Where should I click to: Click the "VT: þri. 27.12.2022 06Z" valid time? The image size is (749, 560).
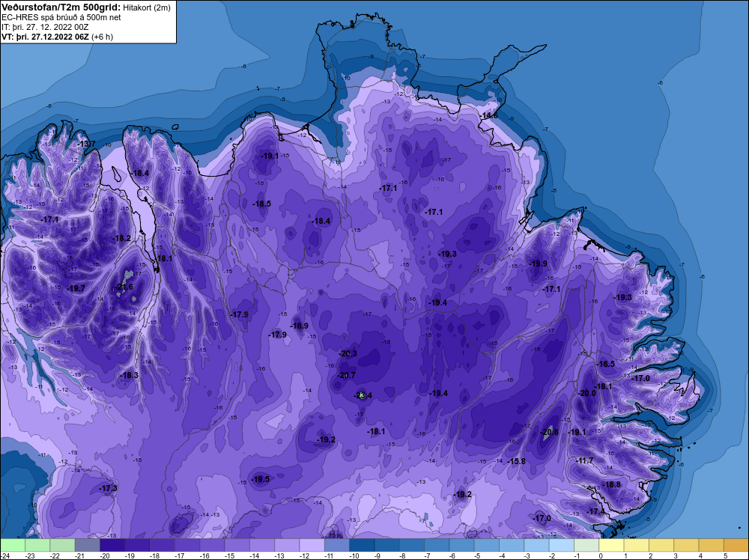(x=45, y=37)
